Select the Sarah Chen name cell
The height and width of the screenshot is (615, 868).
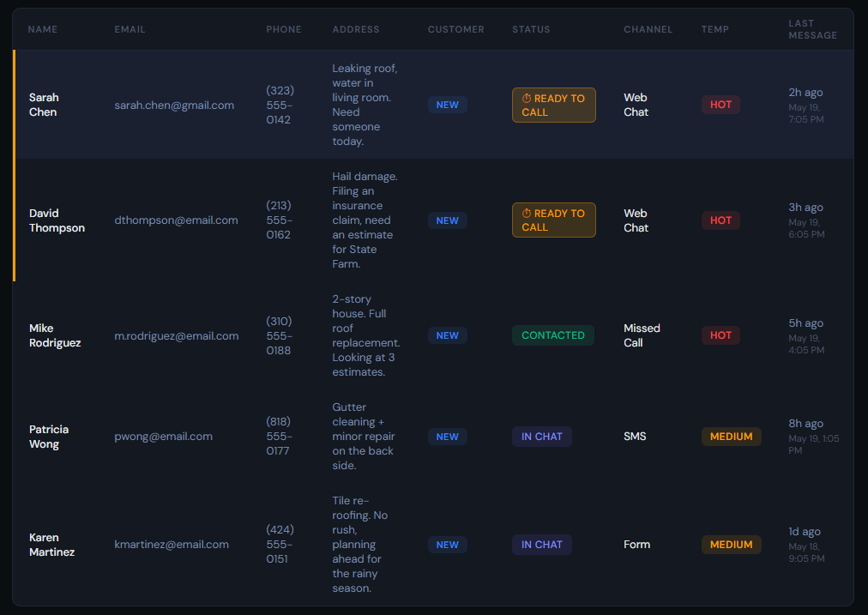44,105
